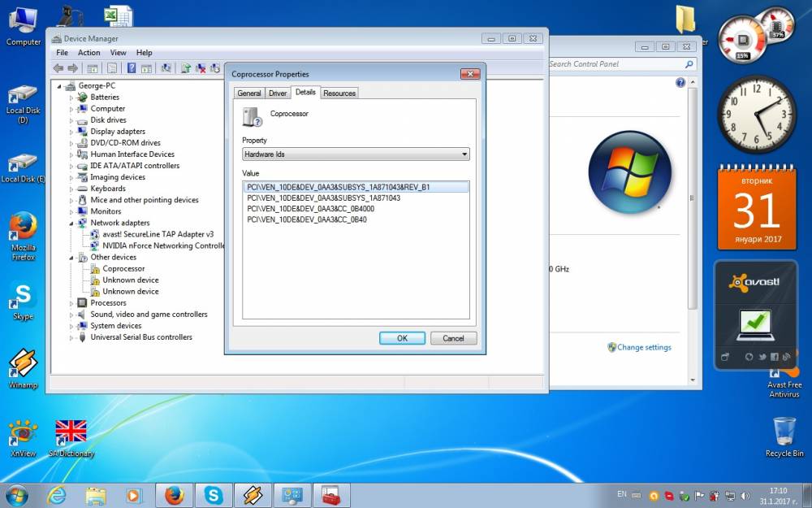Click the Control Panel window vertical scrollbar
812x508 pixels.
click(x=693, y=231)
